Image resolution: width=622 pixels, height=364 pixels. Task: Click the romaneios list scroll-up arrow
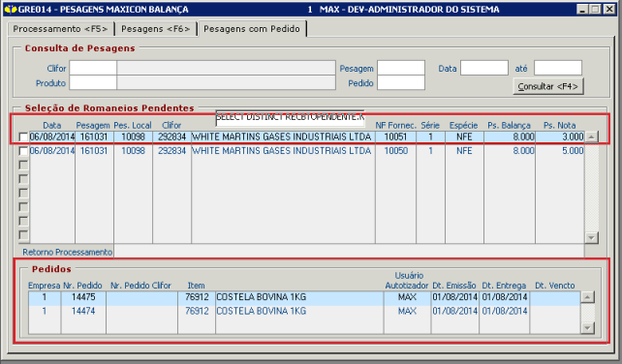point(591,137)
